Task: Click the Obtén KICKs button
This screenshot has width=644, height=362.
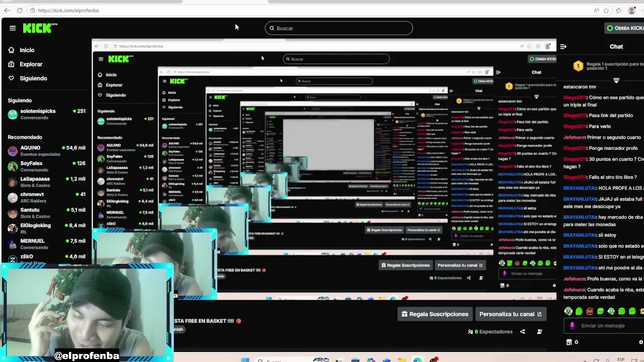Action: 625,28
